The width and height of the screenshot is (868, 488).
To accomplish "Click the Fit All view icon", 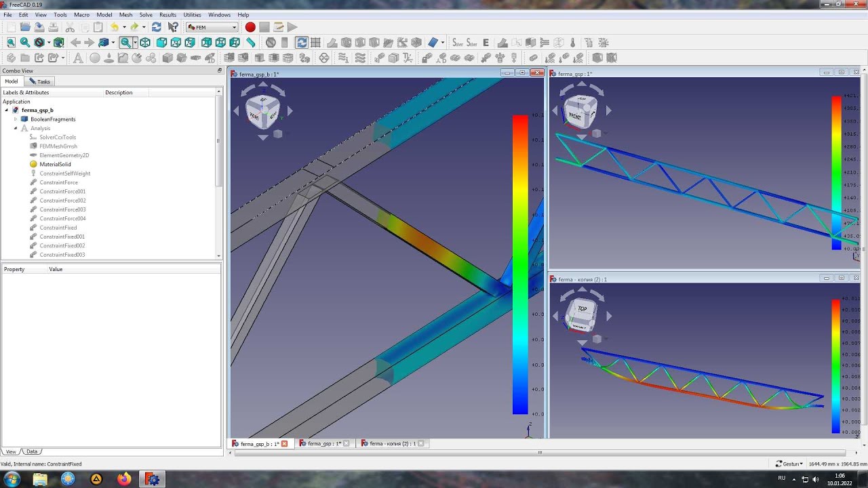I will pyautogui.click(x=11, y=42).
